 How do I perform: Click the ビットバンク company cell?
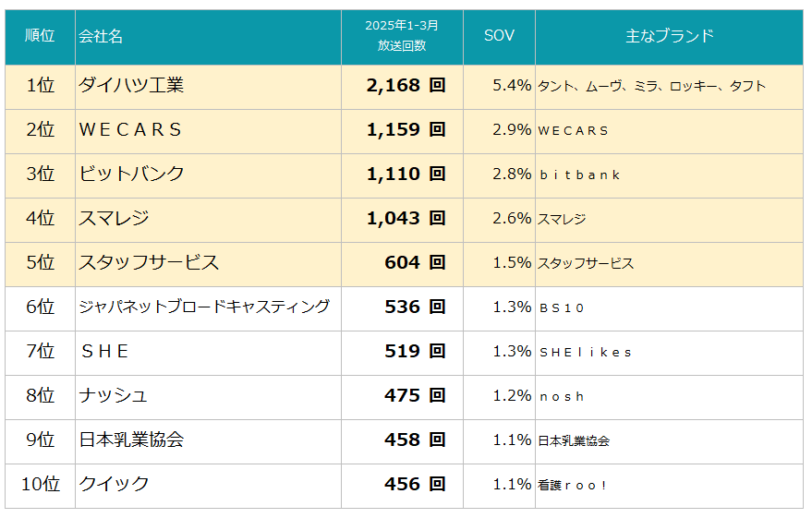click(x=208, y=176)
